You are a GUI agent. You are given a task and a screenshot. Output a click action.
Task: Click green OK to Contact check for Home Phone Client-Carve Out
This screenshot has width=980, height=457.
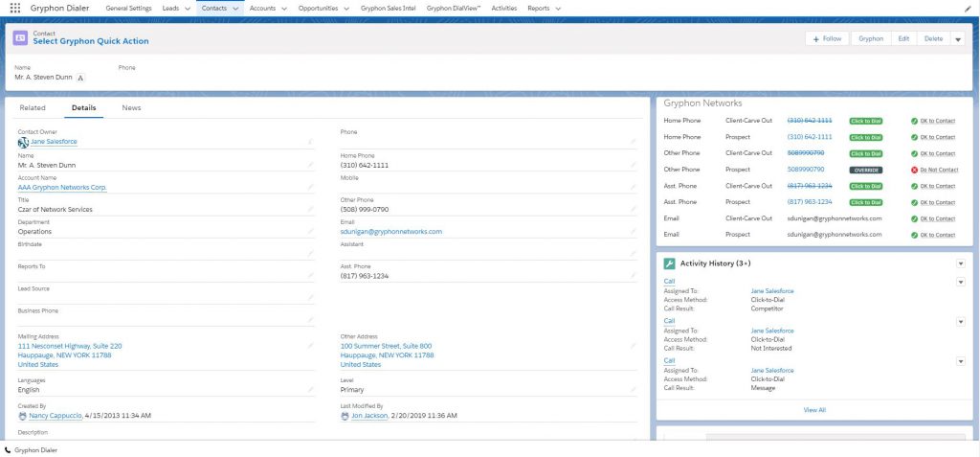pos(914,121)
